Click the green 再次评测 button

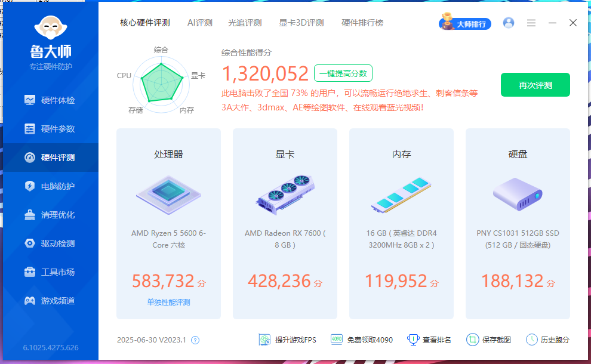[x=535, y=85]
